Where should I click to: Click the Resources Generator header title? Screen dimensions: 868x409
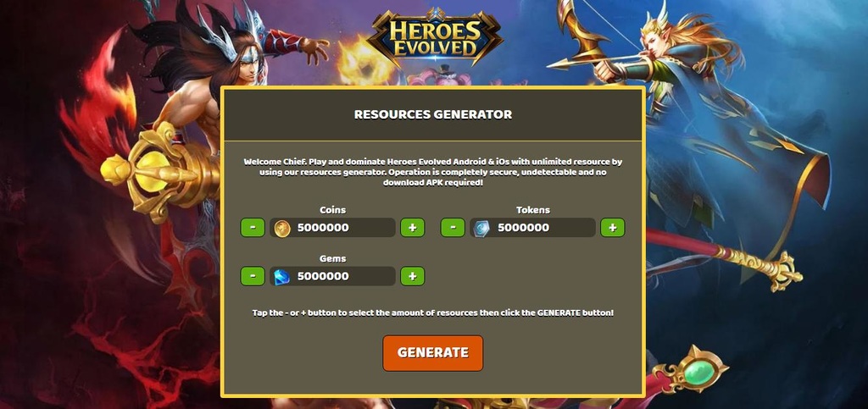(x=433, y=115)
